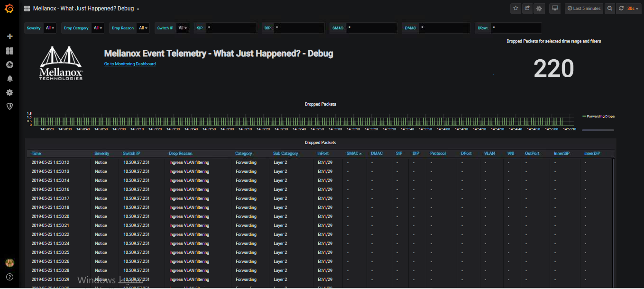644x289 pixels.
Task: Zoom out time range magnifier icon
Action: pos(609,9)
